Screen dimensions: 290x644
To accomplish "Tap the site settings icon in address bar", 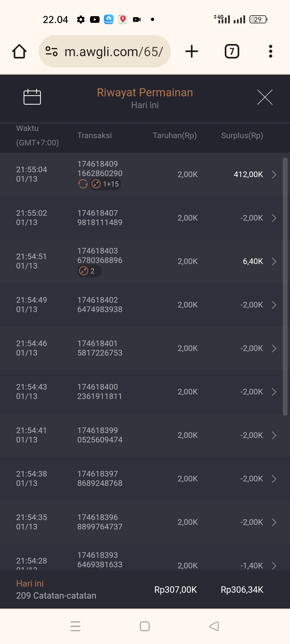I will 52,51.
